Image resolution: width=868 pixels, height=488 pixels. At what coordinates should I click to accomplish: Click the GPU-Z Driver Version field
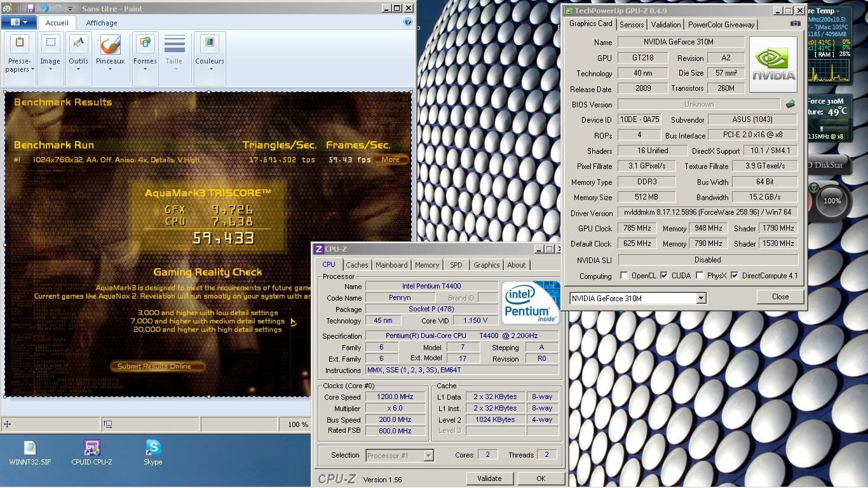[708, 213]
